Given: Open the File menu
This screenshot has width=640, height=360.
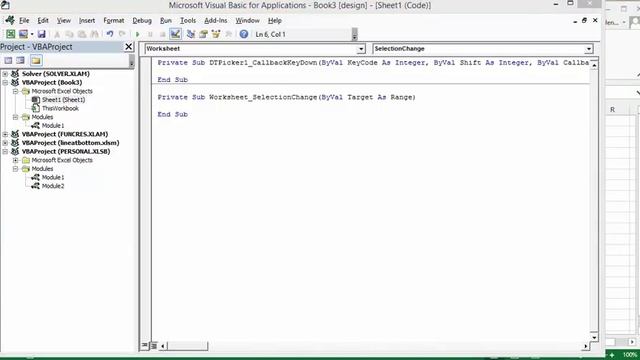Looking at the screenshot, I should pyautogui.click(x=24, y=20).
